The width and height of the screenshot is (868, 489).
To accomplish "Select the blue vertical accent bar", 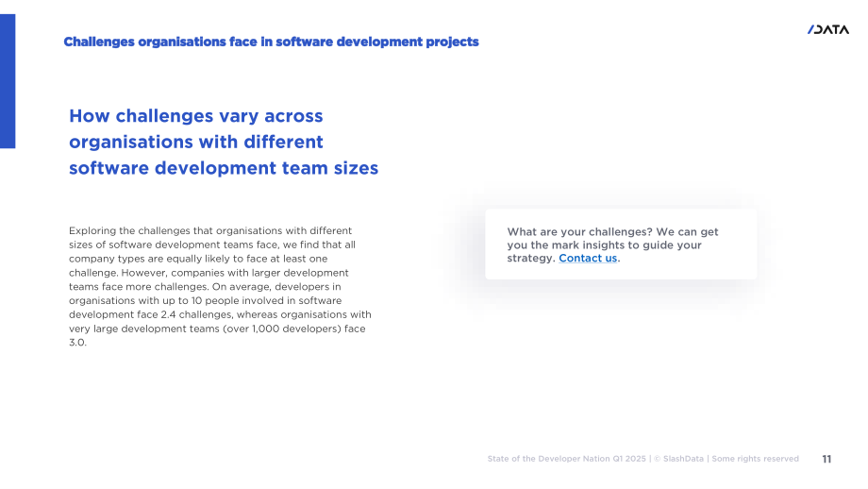I will 8,81.
